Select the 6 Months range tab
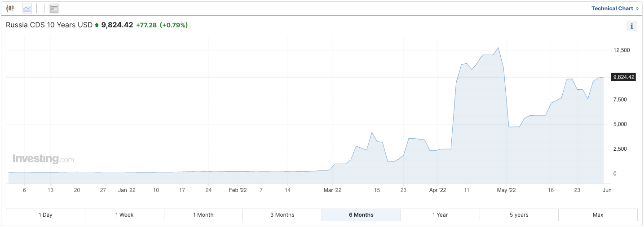 [361, 215]
